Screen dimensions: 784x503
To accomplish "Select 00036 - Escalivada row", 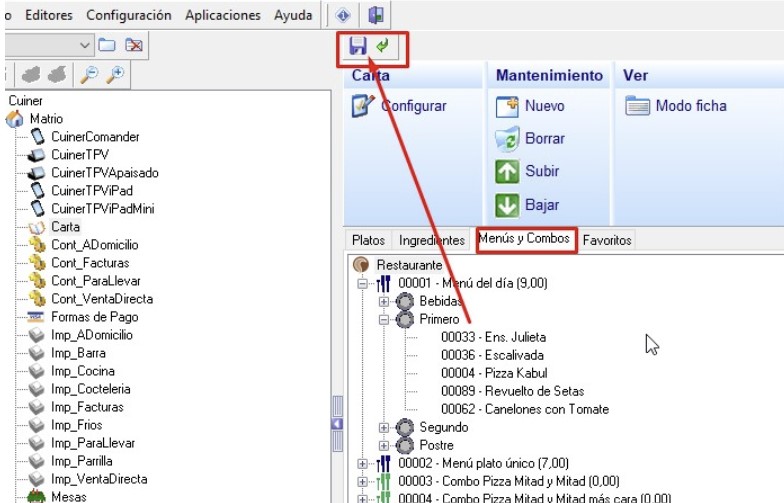I will 492,355.
